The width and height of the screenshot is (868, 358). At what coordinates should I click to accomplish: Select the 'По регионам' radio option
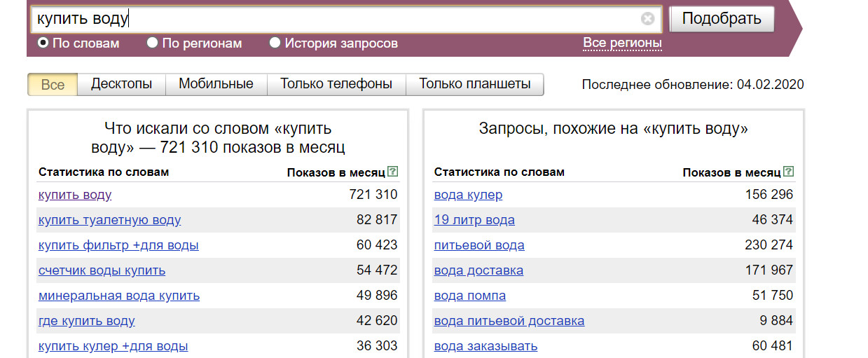coord(153,43)
